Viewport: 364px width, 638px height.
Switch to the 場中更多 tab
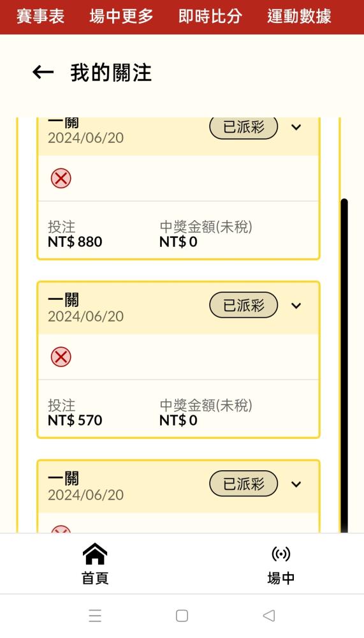tap(121, 17)
